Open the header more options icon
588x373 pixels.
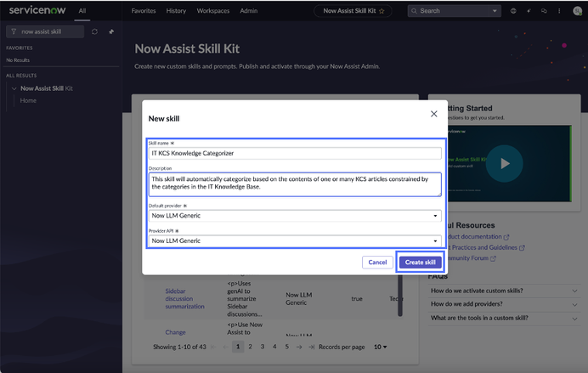pyautogui.click(x=559, y=11)
